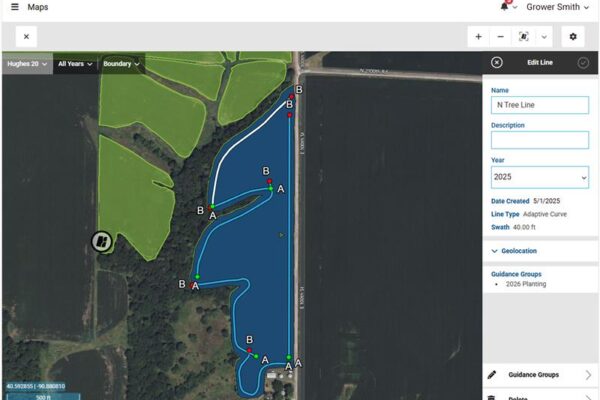Click the zoom out minus button

pos(500,37)
